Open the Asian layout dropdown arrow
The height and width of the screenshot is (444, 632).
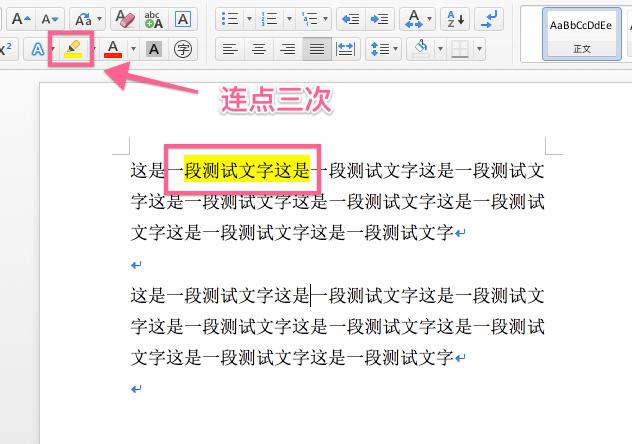[430, 19]
